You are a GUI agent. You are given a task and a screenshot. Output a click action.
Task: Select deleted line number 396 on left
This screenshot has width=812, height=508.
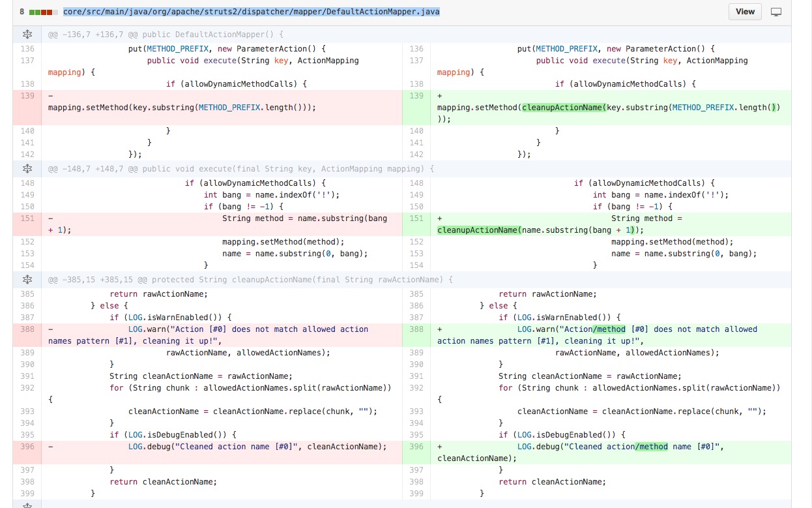27,447
